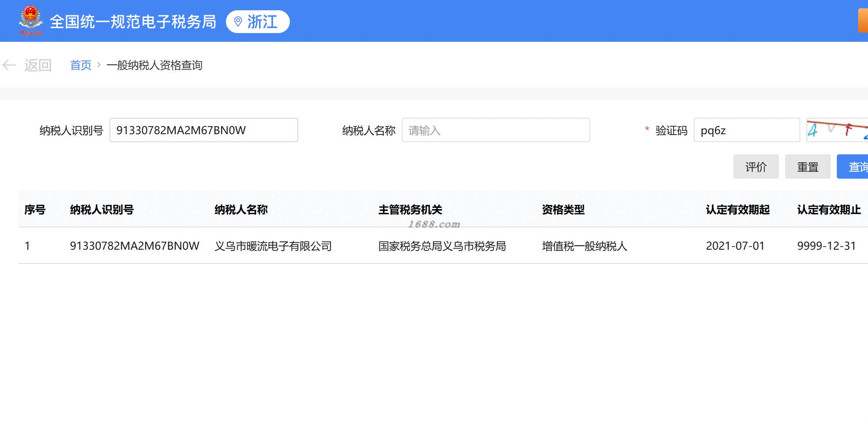Click the 纳税人名称 input box
The image size is (868, 447).
(495, 130)
